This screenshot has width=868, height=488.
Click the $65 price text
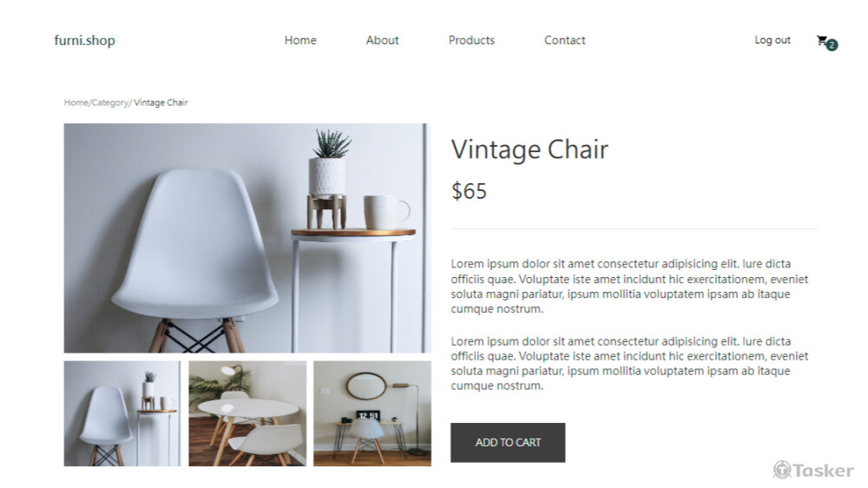[x=469, y=191]
